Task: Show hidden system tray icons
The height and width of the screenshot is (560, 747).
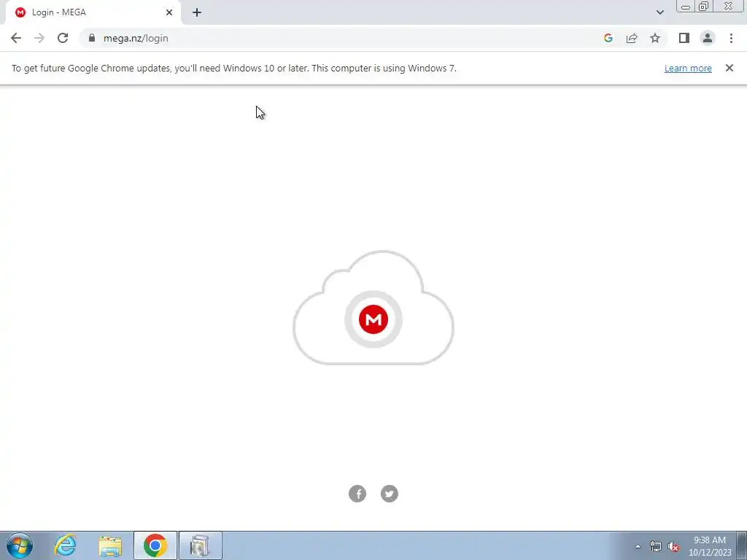Action: pos(638,546)
